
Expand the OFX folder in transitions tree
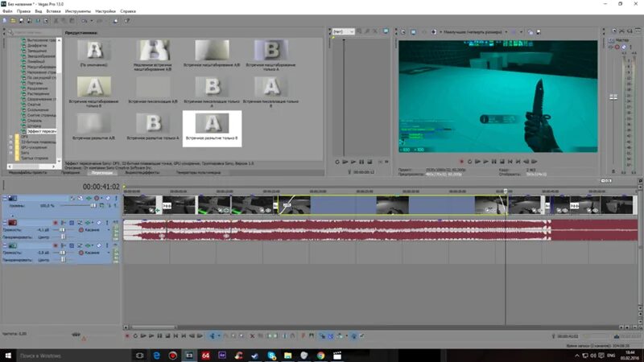(x=10, y=137)
